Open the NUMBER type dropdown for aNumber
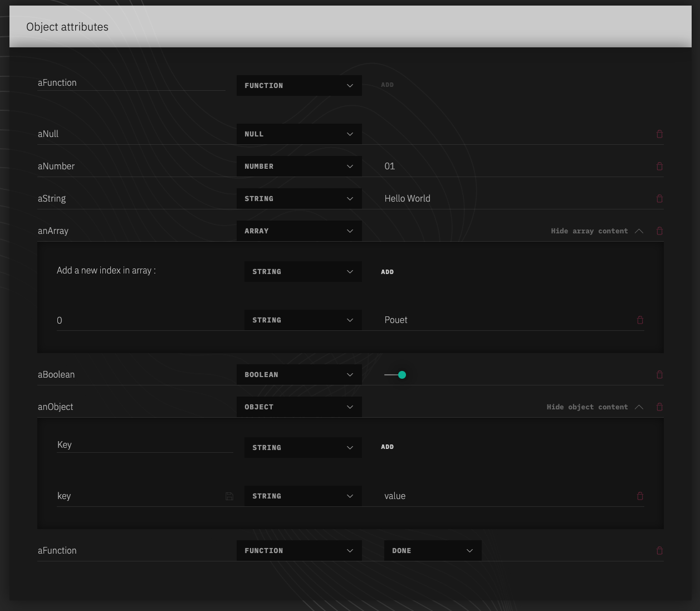700x611 pixels. click(299, 166)
